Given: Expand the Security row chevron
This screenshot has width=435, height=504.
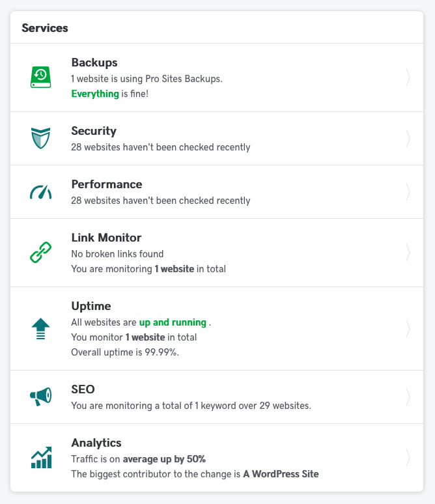Looking at the screenshot, I should pyautogui.click(x=408, y=139).
